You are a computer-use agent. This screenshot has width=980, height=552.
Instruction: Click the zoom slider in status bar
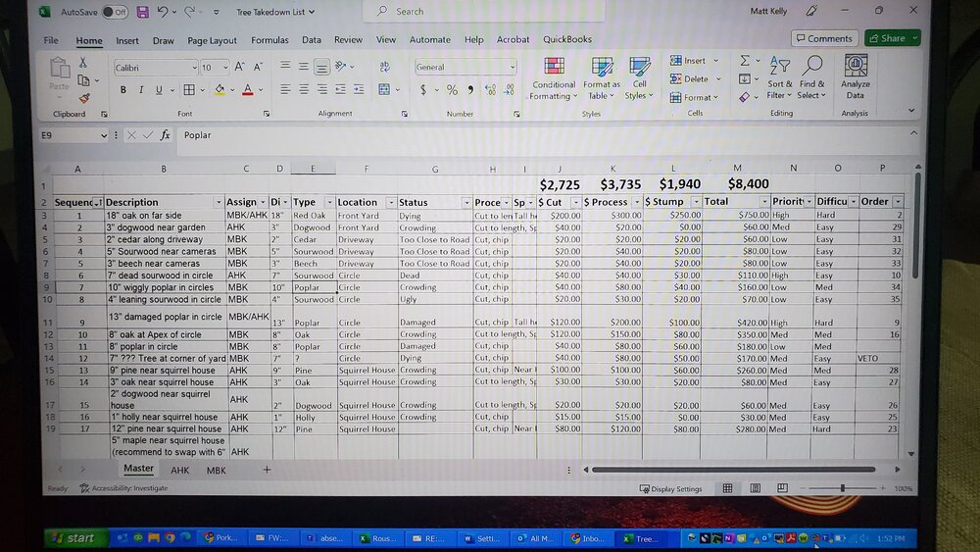click(842, 488)
